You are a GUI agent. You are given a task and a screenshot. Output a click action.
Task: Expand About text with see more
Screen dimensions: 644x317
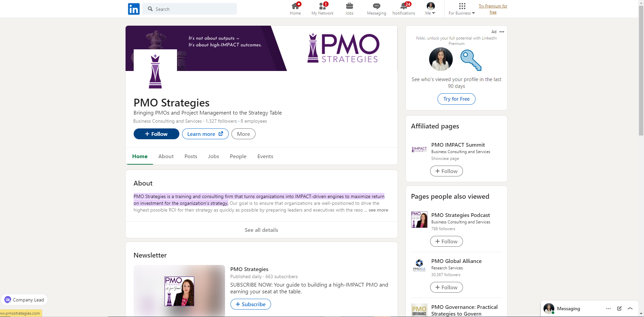tap(378, 210)
